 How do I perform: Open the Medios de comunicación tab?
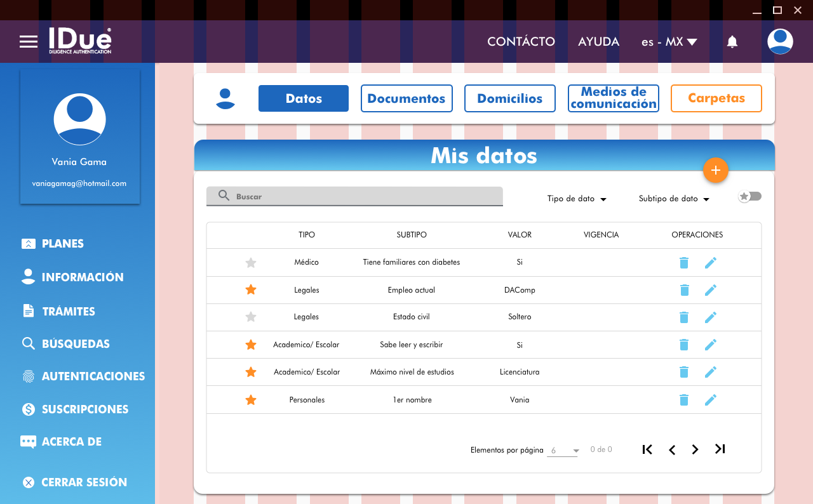click(613, 98)
